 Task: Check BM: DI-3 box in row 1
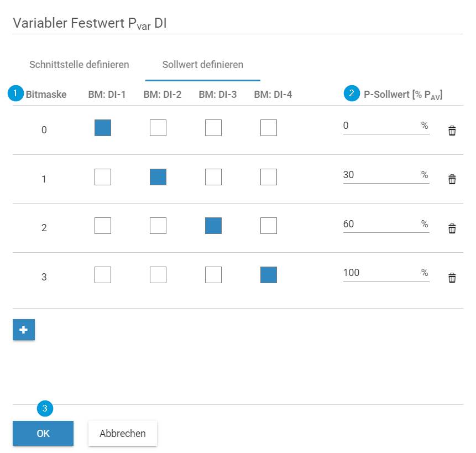(x=213, y=176)
